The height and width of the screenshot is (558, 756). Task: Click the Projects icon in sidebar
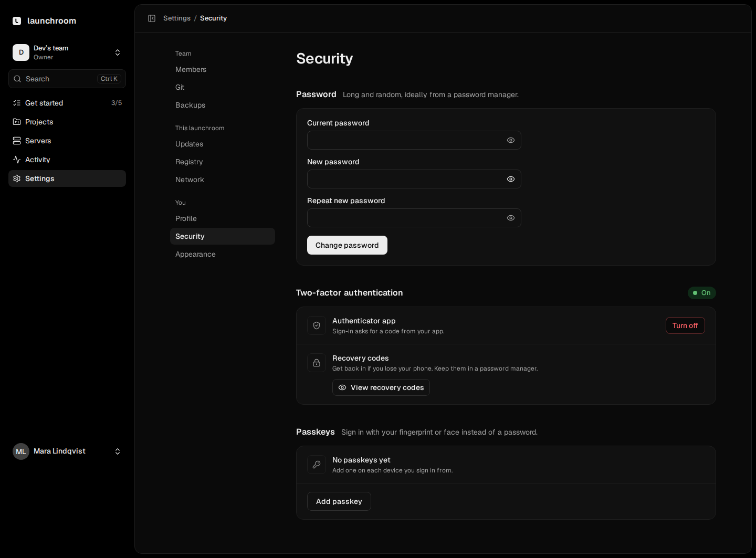pos(17,122)
